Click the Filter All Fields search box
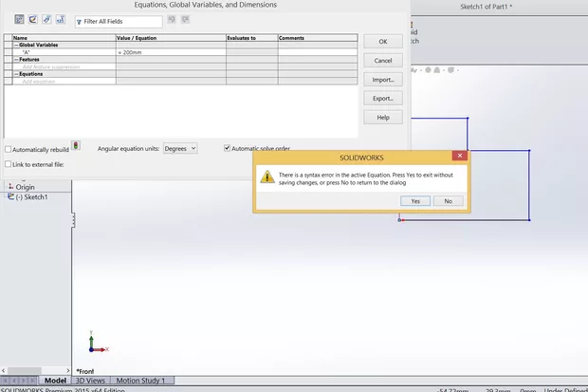 pos(121,21)
